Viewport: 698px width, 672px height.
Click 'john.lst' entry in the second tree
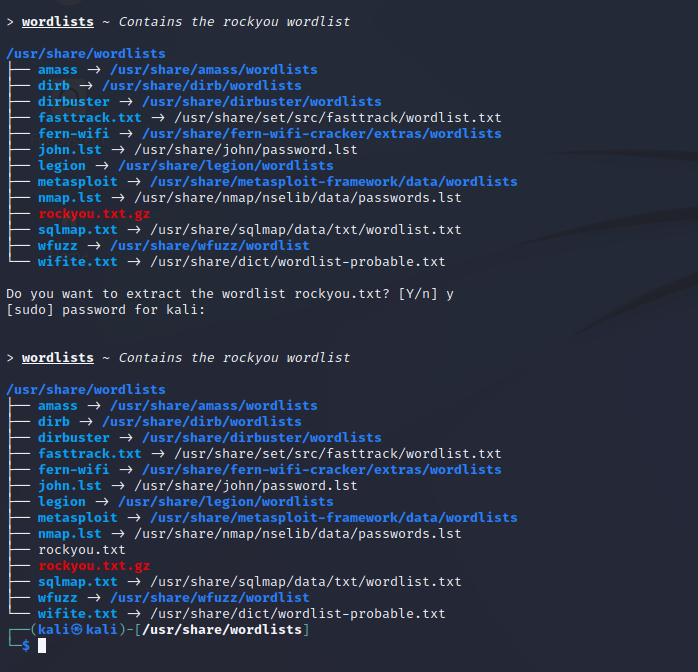pos(69,486)
